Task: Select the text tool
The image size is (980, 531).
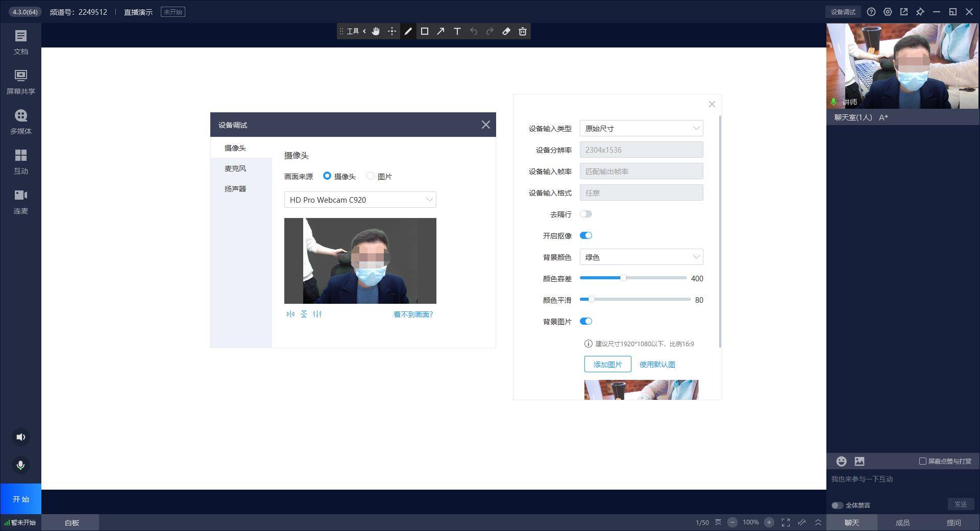Action: coord(457,31)
